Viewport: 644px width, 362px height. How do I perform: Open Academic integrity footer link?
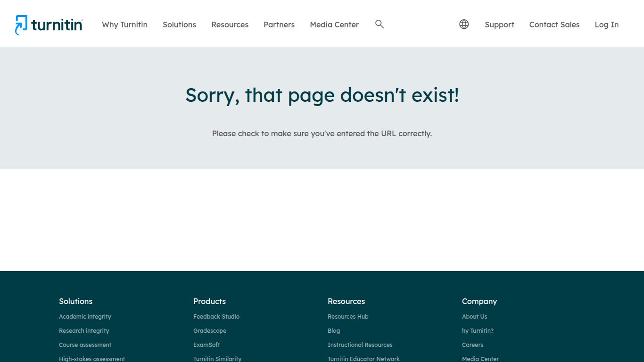pos(85,317)
